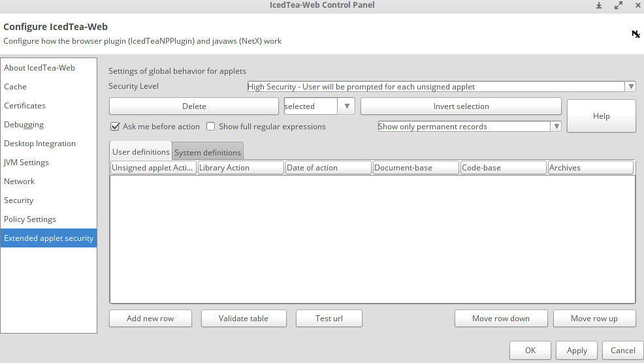Viewport: 644px width, 363px height.
Task: Select Certificates in the left sidebar
Action: pos(25,106)
